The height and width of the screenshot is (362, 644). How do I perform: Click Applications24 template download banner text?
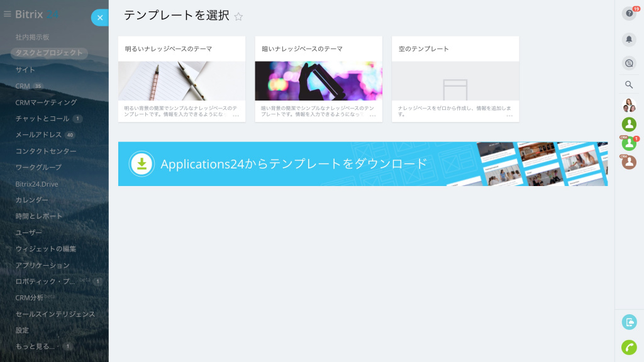[x=294, y=164]
